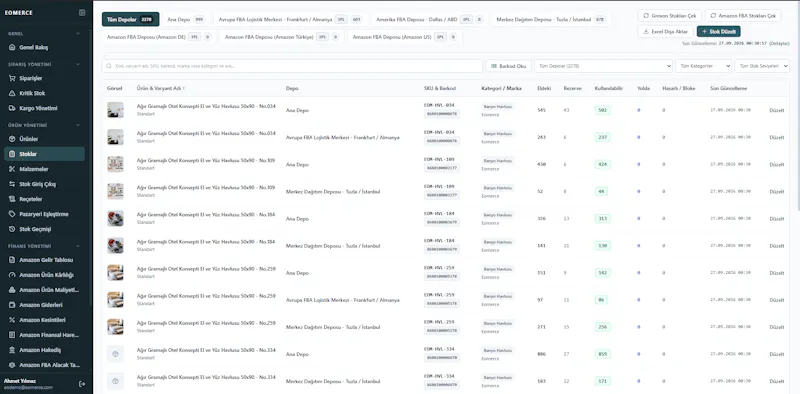Image resolution: width=800 pixels, height=394 pixels.
Task: Open Amazon Hakediş bank icon
Action: (x=12, y=350)
